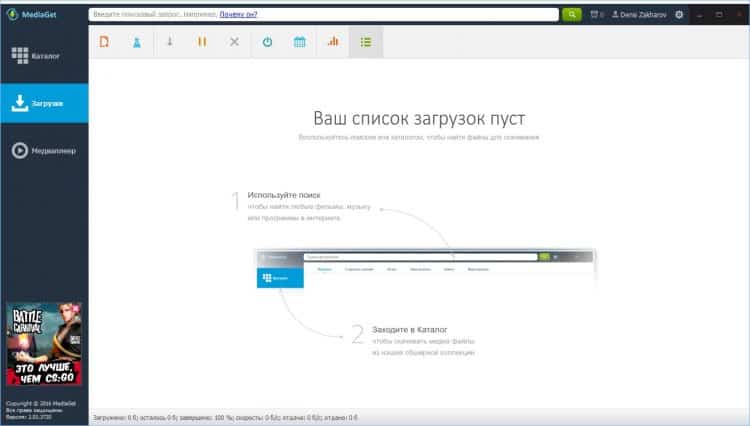Toggle the green list view icon

click(366, 42)
